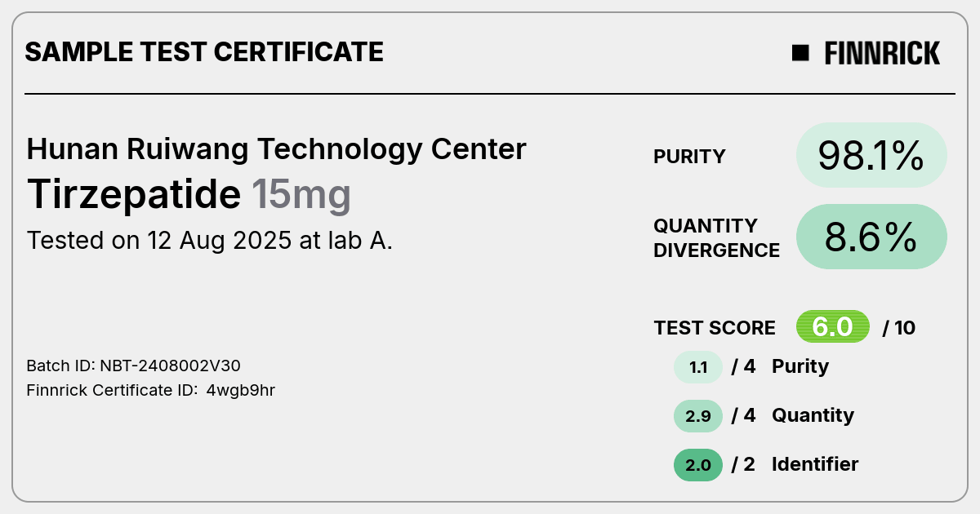The width and height of the screenshot is (980, 514).
Task: Click the Tirzepatide product title
Action: pos(134,194)
